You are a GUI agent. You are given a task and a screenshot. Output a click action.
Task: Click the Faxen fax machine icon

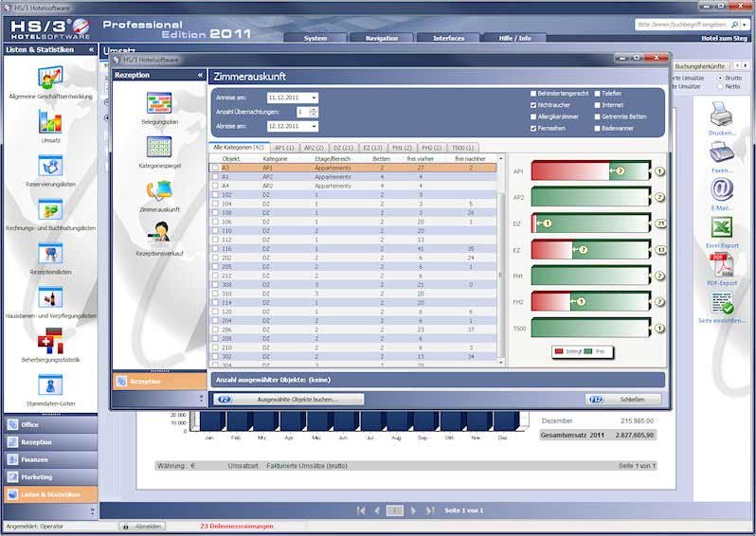(721, 153)
